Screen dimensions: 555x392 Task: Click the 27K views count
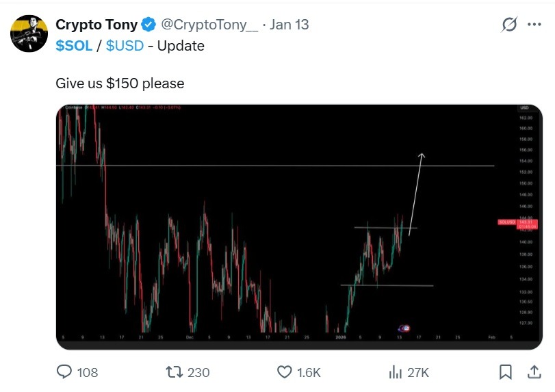pos(418,372)
